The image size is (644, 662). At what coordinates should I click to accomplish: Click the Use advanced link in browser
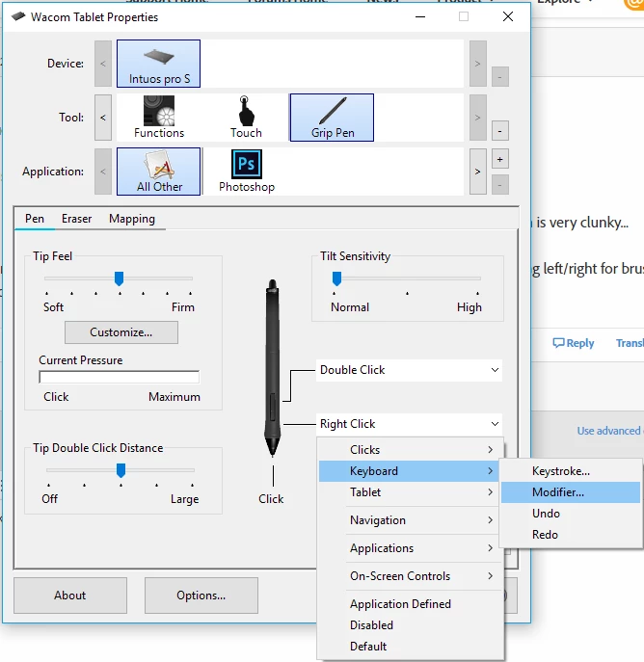coord(610,431)
